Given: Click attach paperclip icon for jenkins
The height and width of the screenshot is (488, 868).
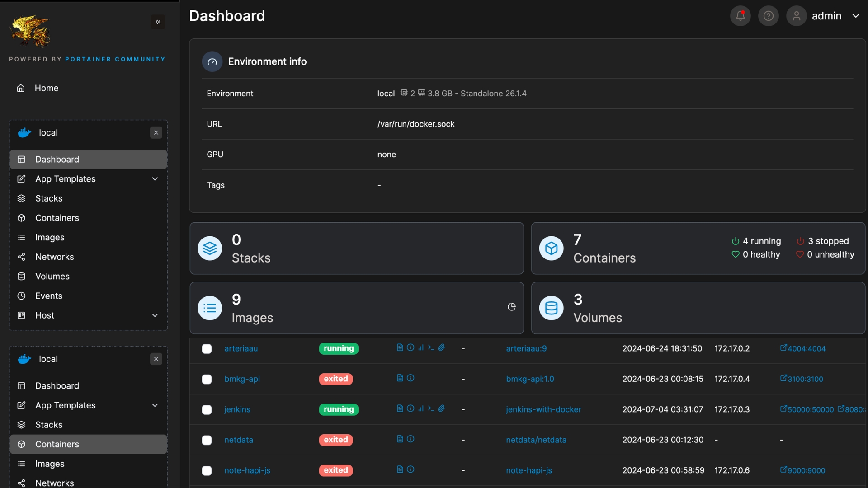Looking at the screenshot, I should [442, 408].
